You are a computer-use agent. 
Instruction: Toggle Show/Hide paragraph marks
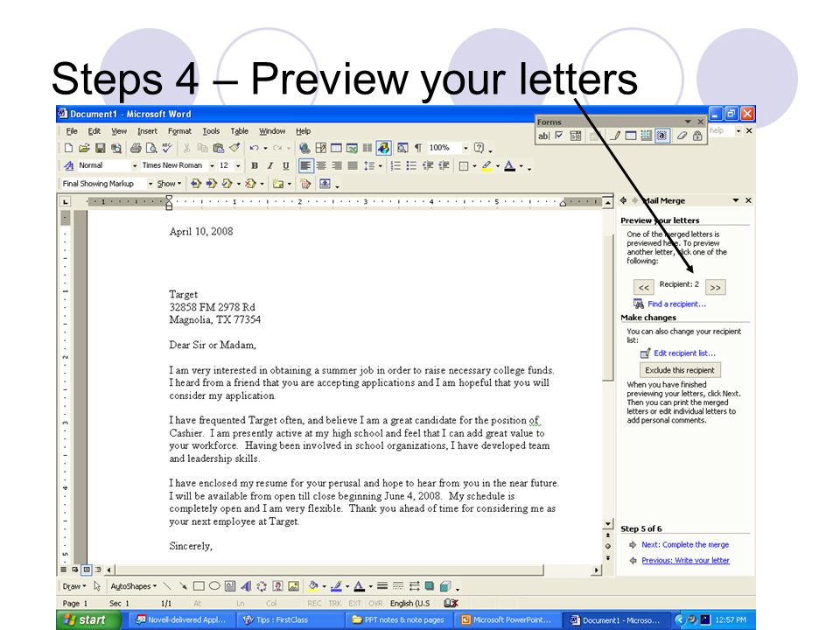418,148
